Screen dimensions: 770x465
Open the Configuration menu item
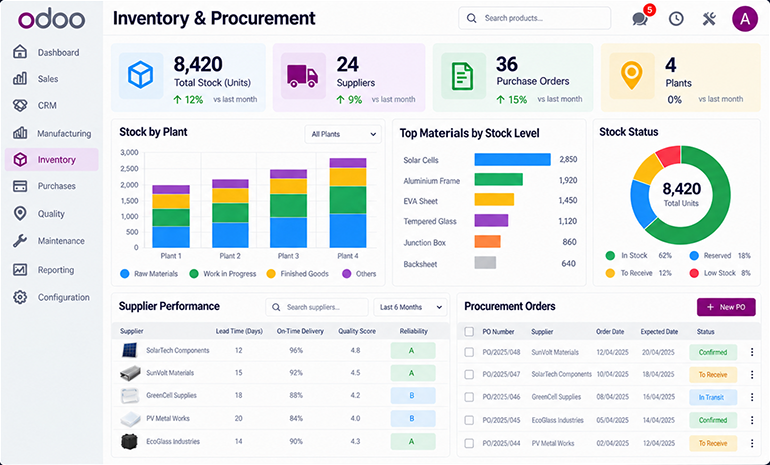(52, 297)
